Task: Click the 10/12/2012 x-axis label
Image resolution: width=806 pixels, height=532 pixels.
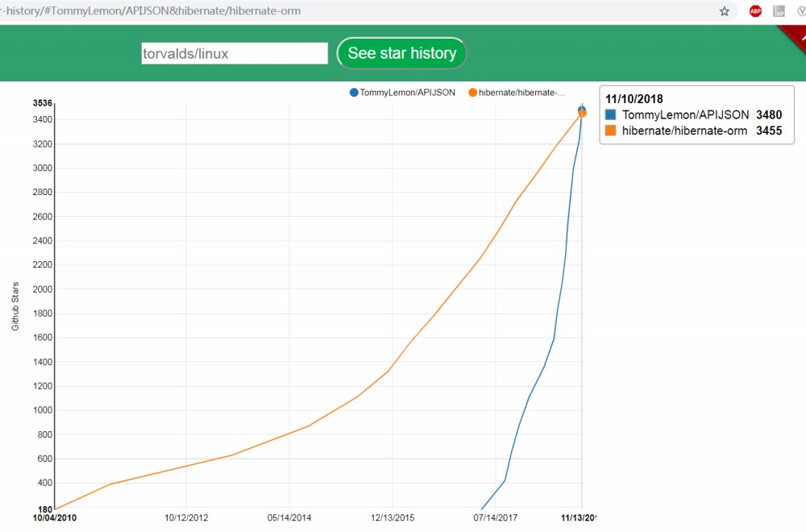Action: coord(186,517)
